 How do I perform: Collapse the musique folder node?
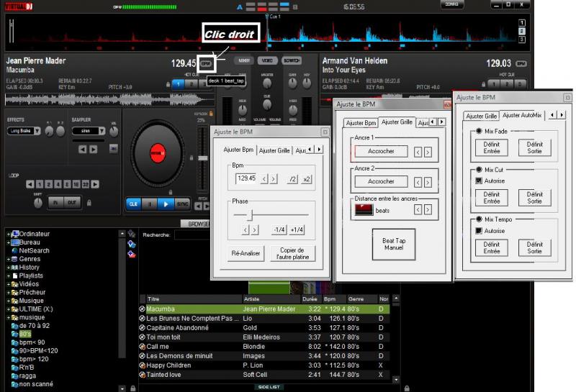point(9,317)
